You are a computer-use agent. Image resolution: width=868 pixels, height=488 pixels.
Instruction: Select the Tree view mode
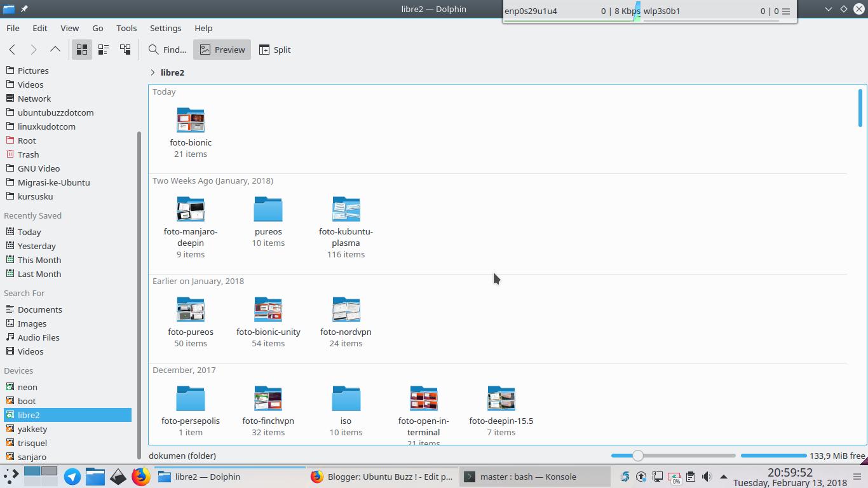coord(125,49)
